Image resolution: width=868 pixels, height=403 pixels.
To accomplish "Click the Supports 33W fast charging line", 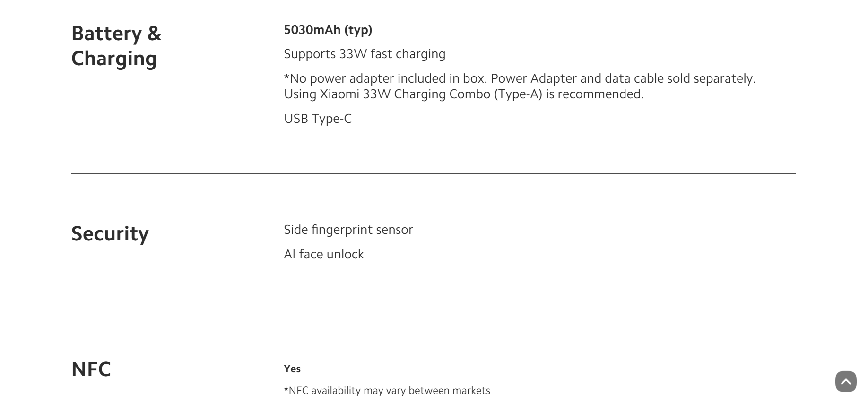I will point(365,54).
